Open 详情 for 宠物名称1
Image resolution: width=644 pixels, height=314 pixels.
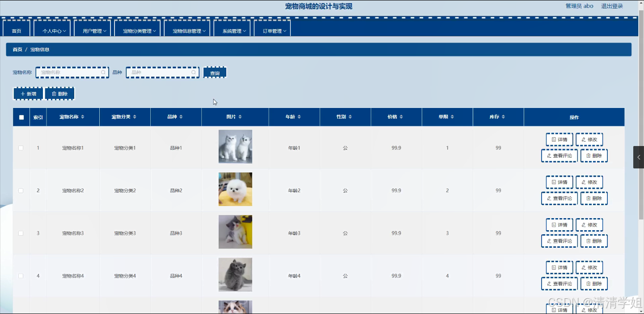pos(559,139)
